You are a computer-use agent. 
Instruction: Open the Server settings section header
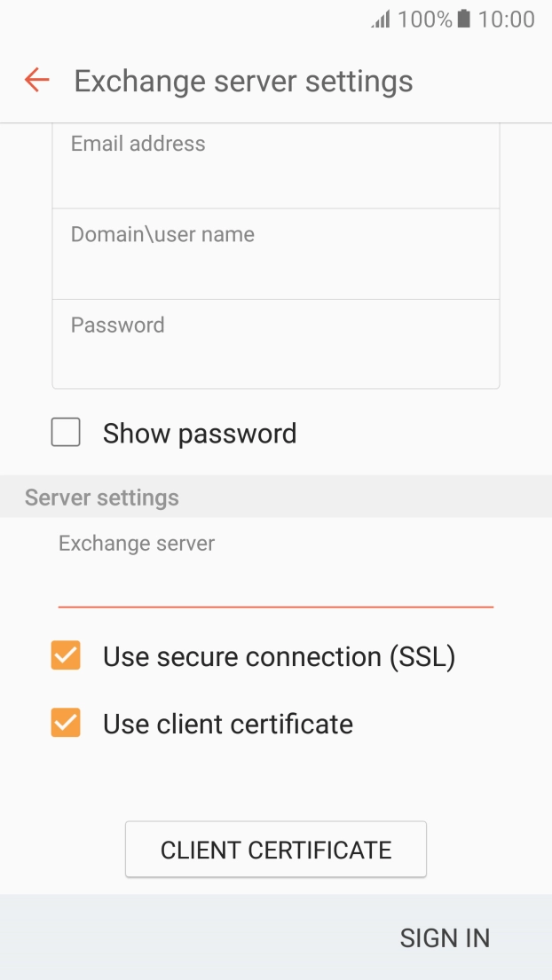100,497
